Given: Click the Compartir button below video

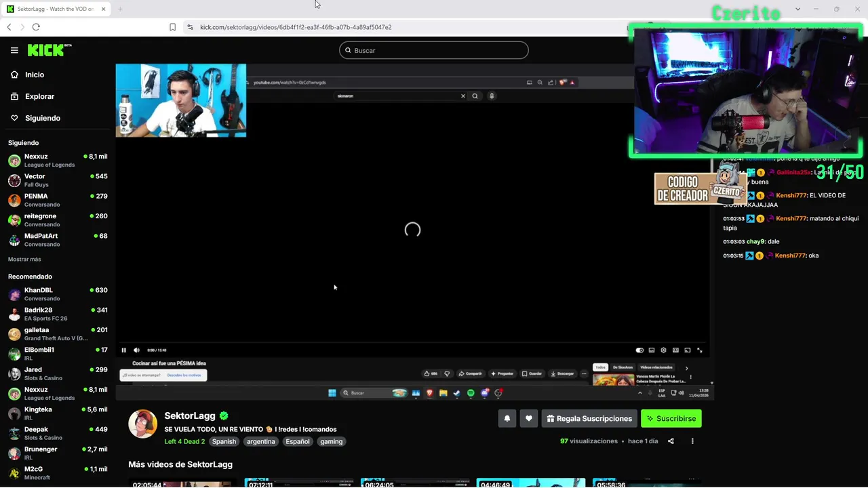Looking at the screenshot, I should point(470,373).
